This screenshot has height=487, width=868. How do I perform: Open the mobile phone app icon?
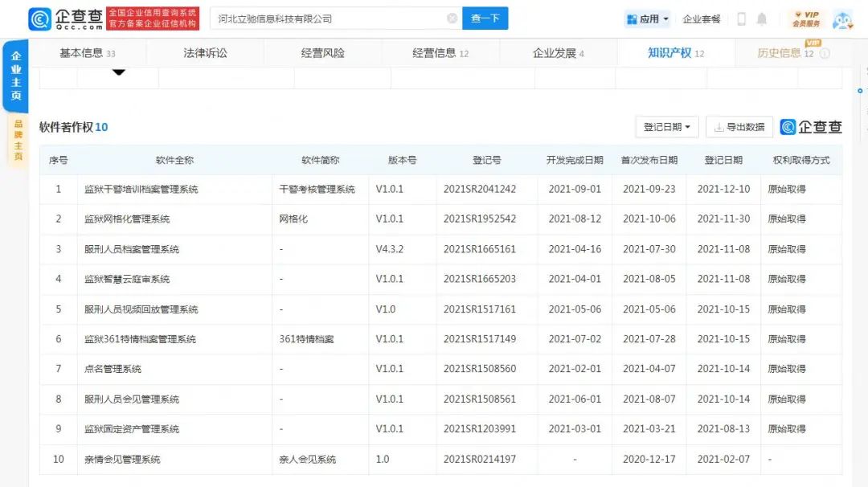pos(741,19)
